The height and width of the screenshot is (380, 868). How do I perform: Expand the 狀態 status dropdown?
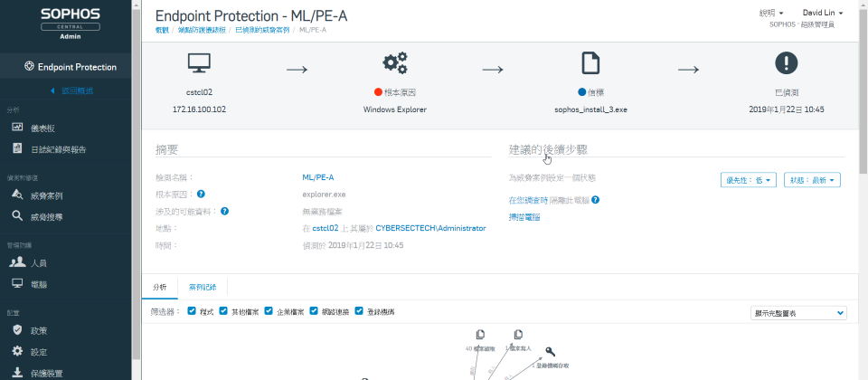point(812,180)
